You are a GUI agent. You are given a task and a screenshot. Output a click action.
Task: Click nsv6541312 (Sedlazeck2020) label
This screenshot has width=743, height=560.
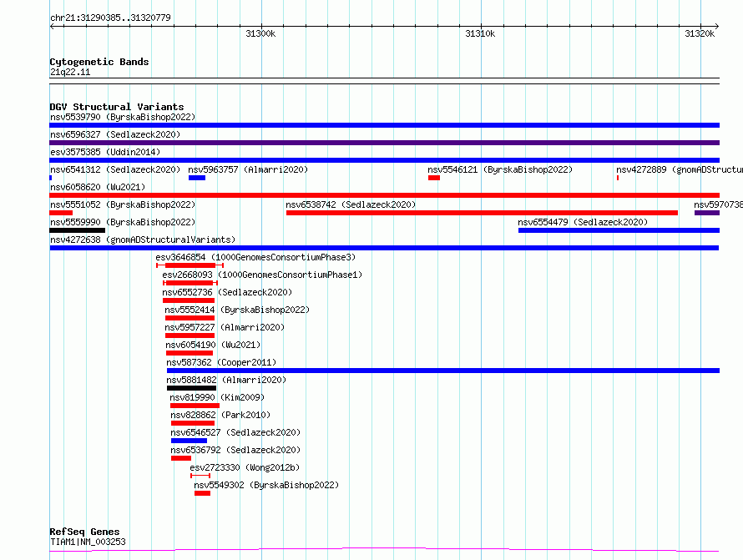(x=115, y=169)
